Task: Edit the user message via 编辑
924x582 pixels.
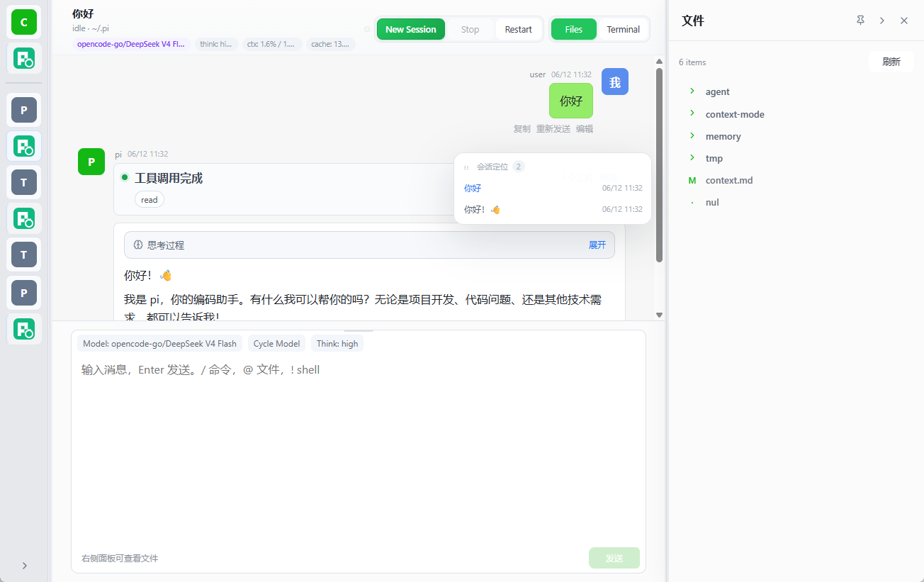Action: [x=585, y=129]
